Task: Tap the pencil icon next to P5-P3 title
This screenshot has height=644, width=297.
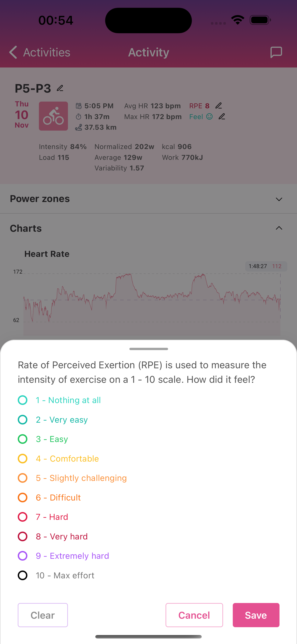Action: (x=60, y=88)
